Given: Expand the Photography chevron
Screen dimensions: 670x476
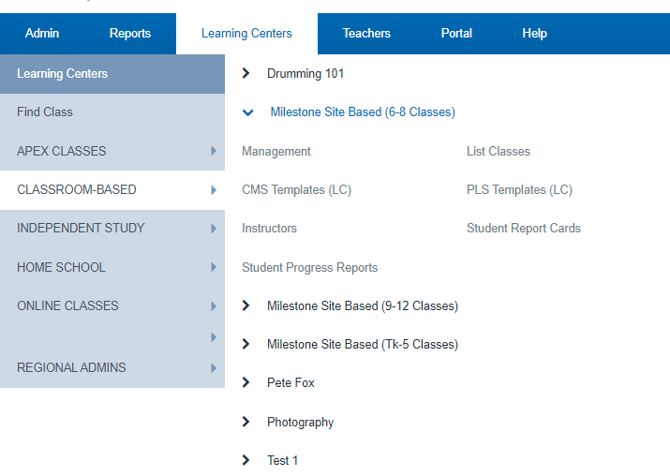Looking at the screenshot, I should pyautogui.click(x=246, y=422).
